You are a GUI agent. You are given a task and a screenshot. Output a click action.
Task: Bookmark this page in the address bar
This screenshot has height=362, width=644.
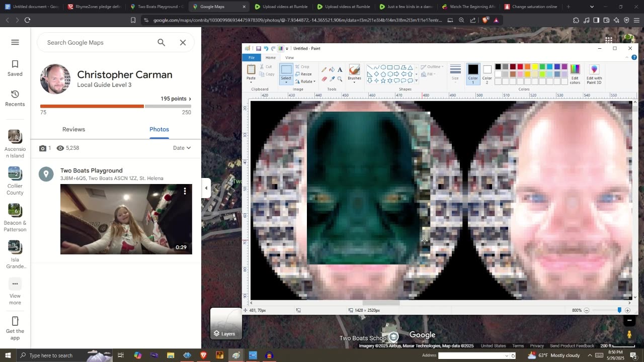click(133, 20)
